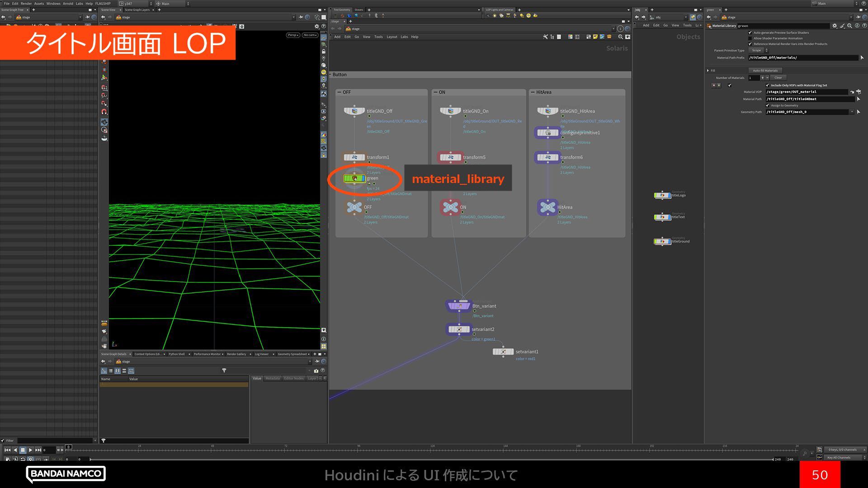Click the play forward button on playbar
868x488 pixels.
[30, 450]
